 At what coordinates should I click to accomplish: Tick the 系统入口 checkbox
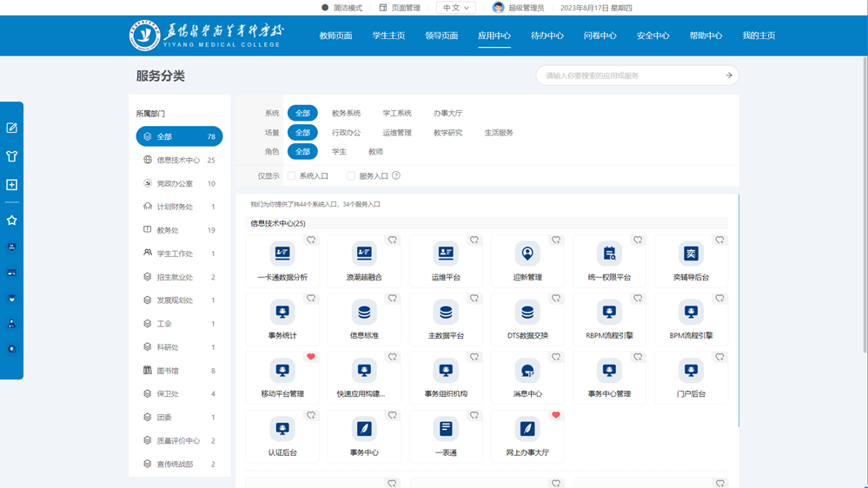(291, 176)
